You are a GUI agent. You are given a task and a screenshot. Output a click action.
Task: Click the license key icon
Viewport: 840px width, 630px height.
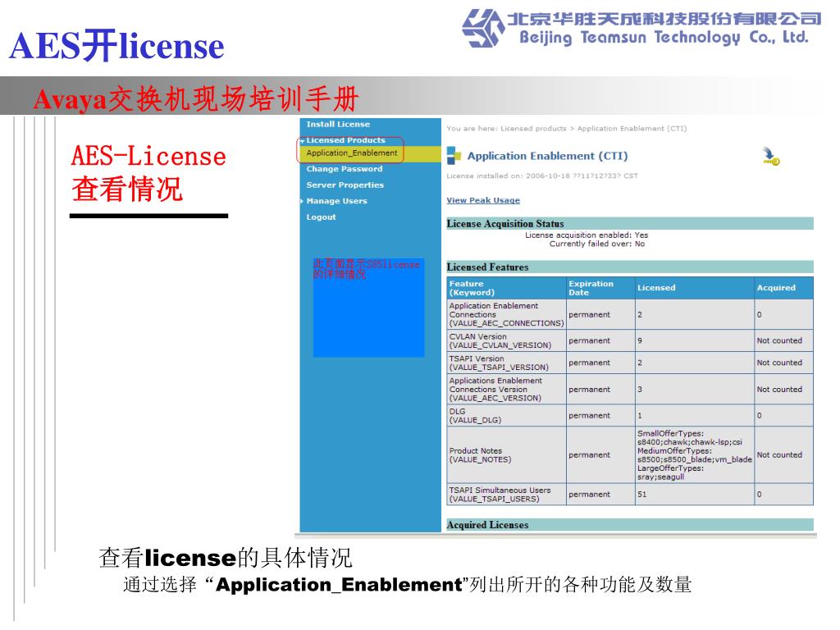click(770, 156)
